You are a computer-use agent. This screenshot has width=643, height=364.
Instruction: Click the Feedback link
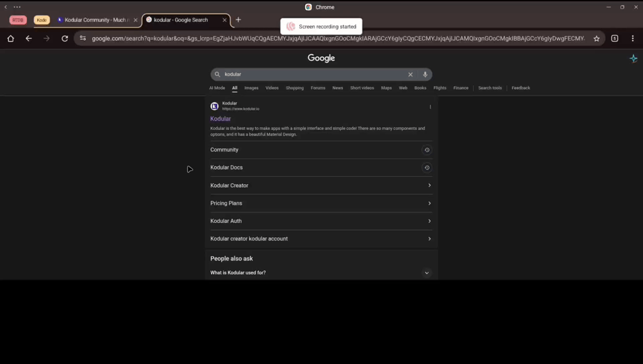point(521,88)
